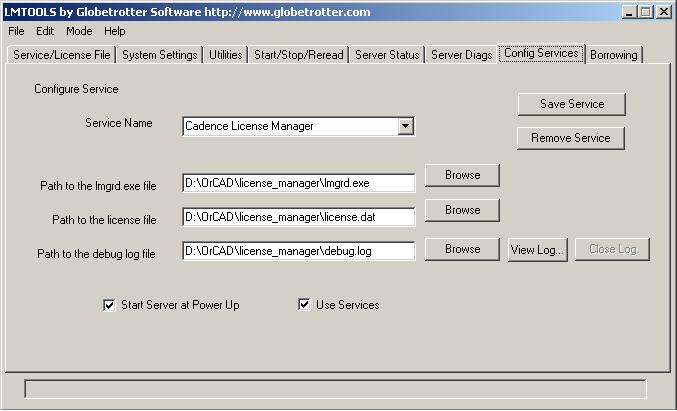Open the Edit menu
The image size is (677, 411).
(45, 31)
